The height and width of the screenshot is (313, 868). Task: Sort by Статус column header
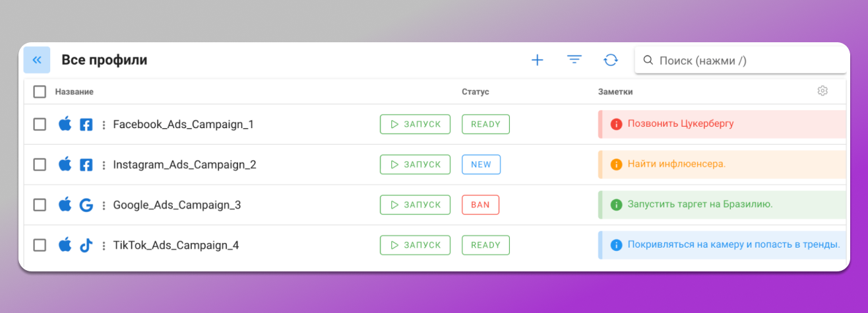coord(475,92)
